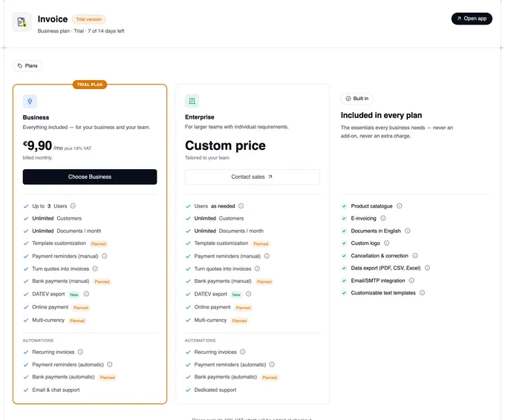Open info icon next to Custom logo

point(387,243)
